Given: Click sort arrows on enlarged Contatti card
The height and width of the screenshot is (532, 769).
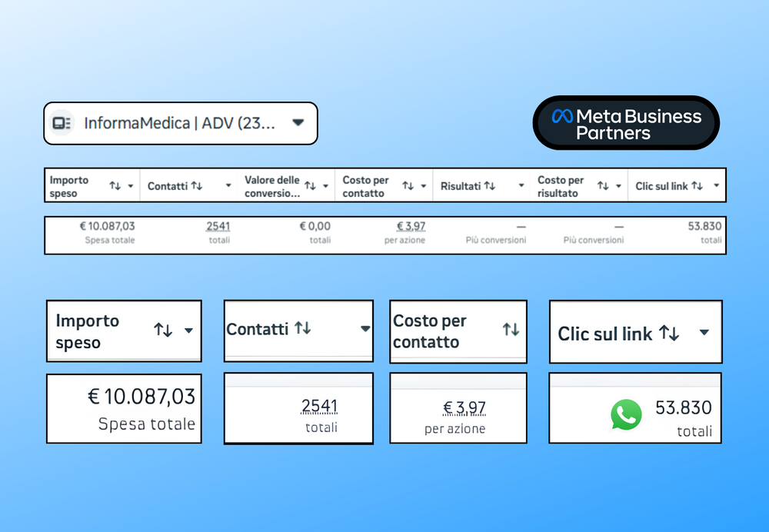Looking at the screenshot, I should click(x=302, y=328).
